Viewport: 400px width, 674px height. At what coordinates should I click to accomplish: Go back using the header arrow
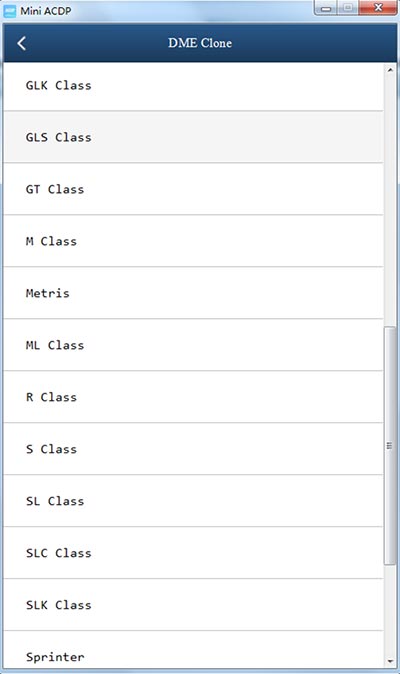point(21,43)
